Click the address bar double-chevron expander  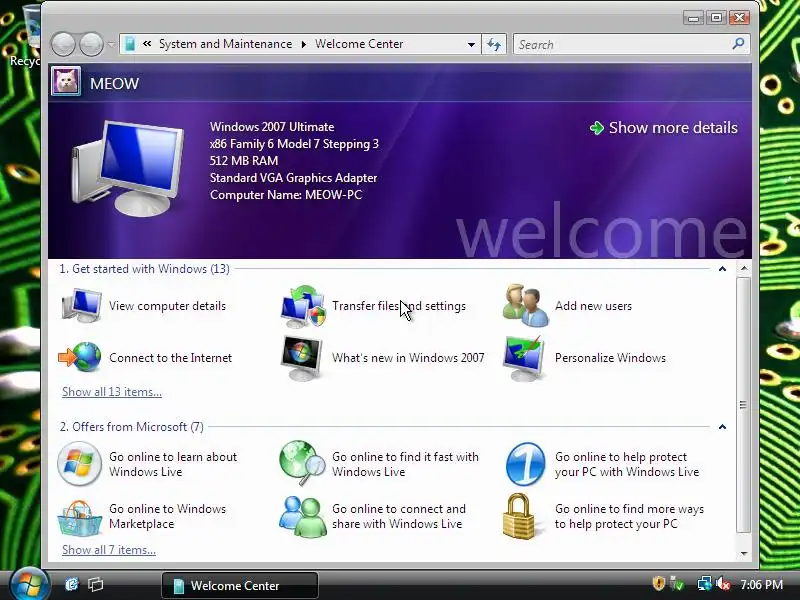coord(147,44)
